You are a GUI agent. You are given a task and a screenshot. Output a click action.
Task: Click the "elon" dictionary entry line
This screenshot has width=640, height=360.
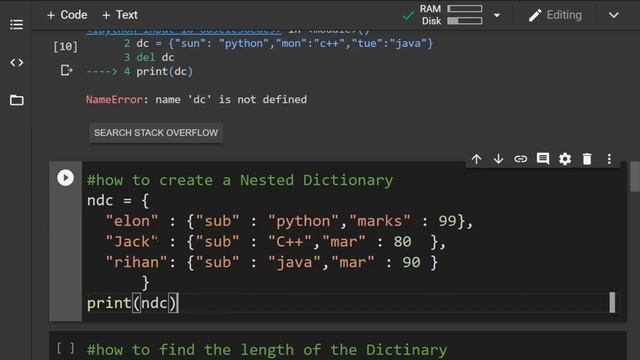[289, 221]
